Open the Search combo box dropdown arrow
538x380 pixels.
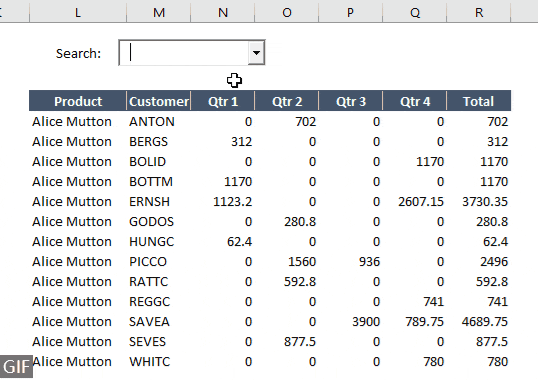tap(256, 53)
